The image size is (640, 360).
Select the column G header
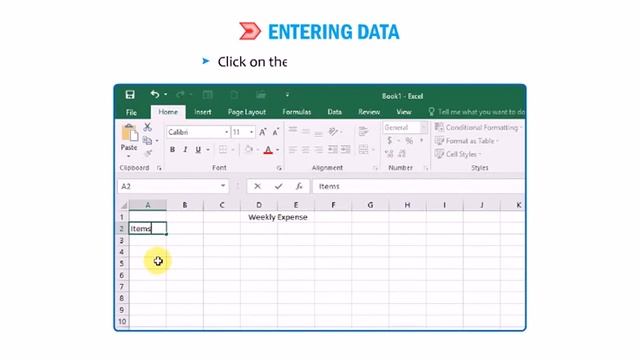tap(370, 205)
